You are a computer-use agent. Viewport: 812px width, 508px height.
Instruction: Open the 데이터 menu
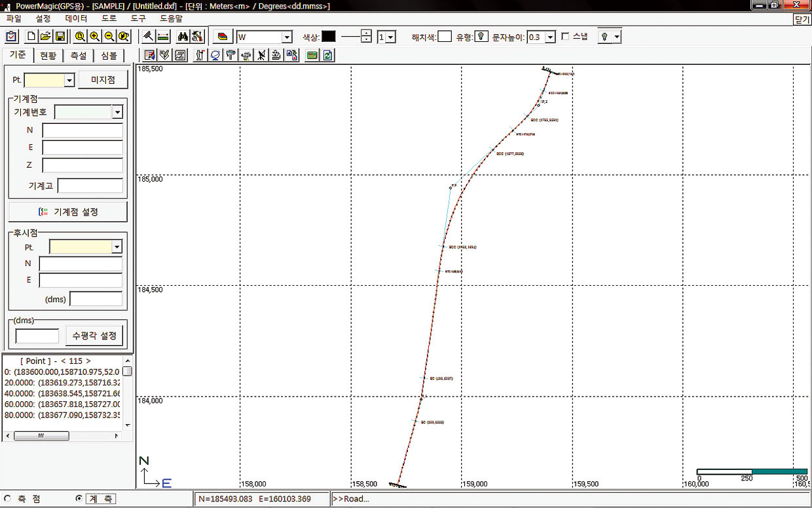pos(76,19)
